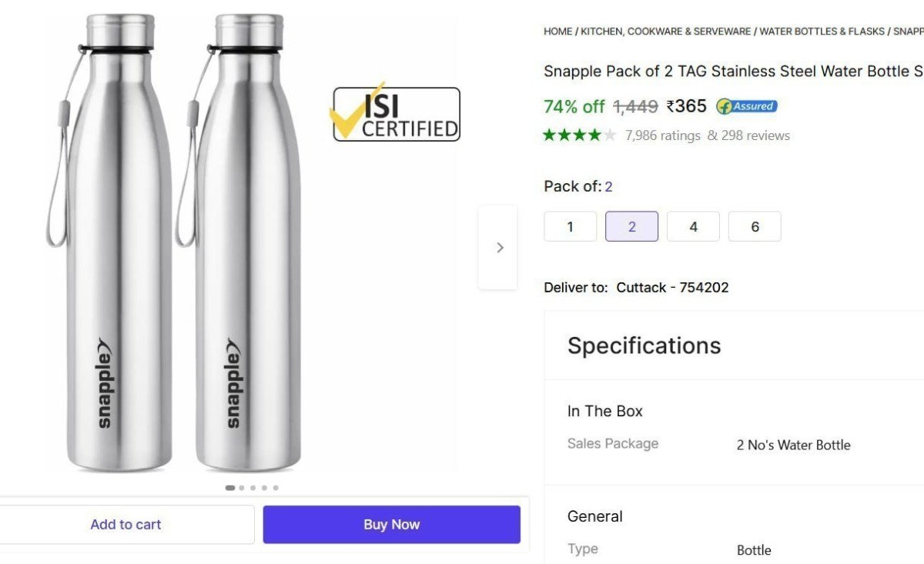
Task: Click the last carousel dot under the image
Action: 275,487
